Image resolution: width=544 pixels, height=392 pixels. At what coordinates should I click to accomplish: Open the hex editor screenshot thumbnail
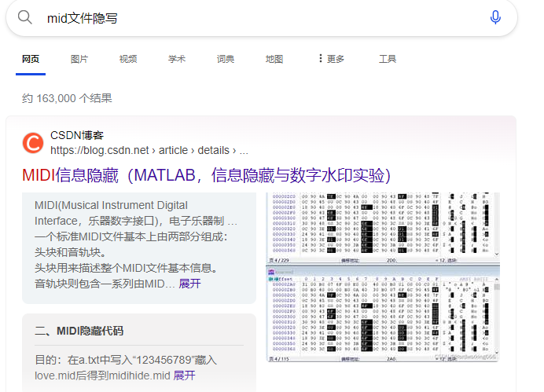[x=383, y=277]
